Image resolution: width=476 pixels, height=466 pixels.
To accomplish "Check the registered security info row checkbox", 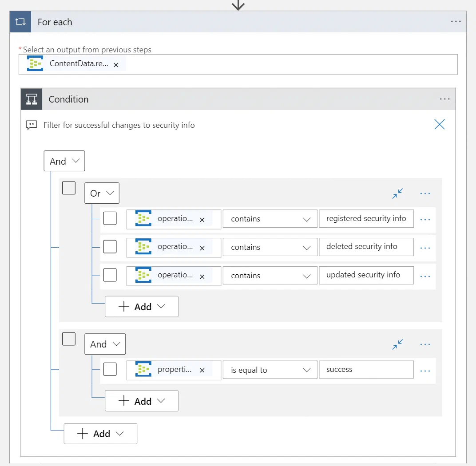I will pos(110,218).
